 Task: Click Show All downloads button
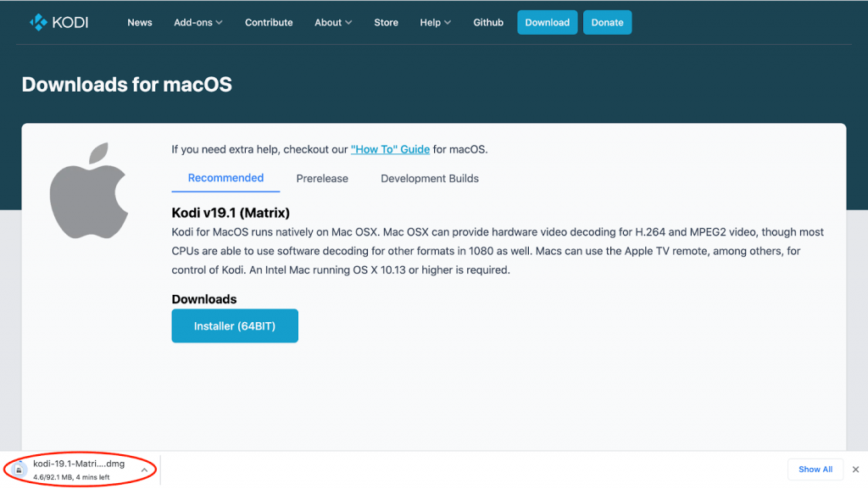[815, 470]
